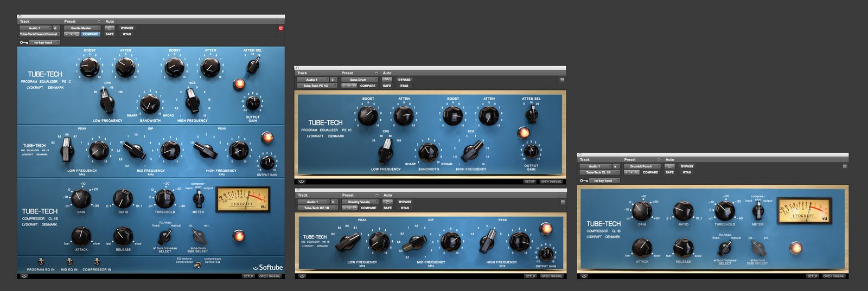This screenshot has width=868, height=291.
Task: Open the Bass Drum preset dropdown
Action: pyautogui.click(x=360, y=80)
